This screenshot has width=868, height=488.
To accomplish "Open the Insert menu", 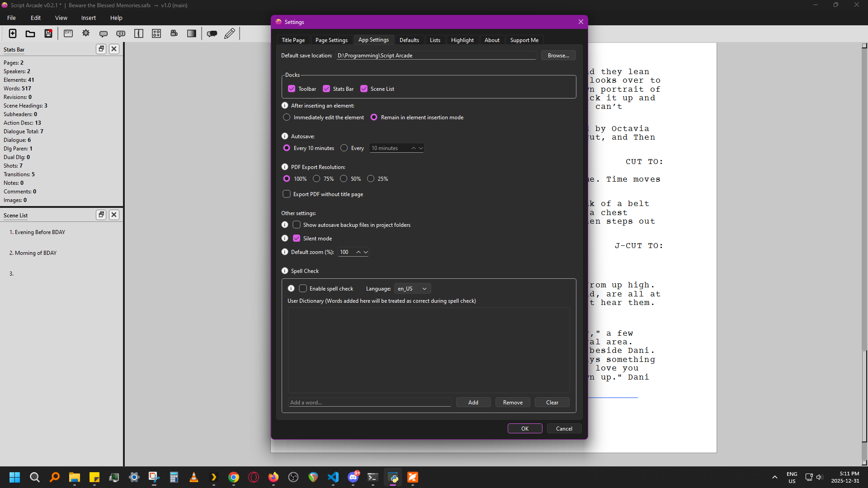I will 88,18.
